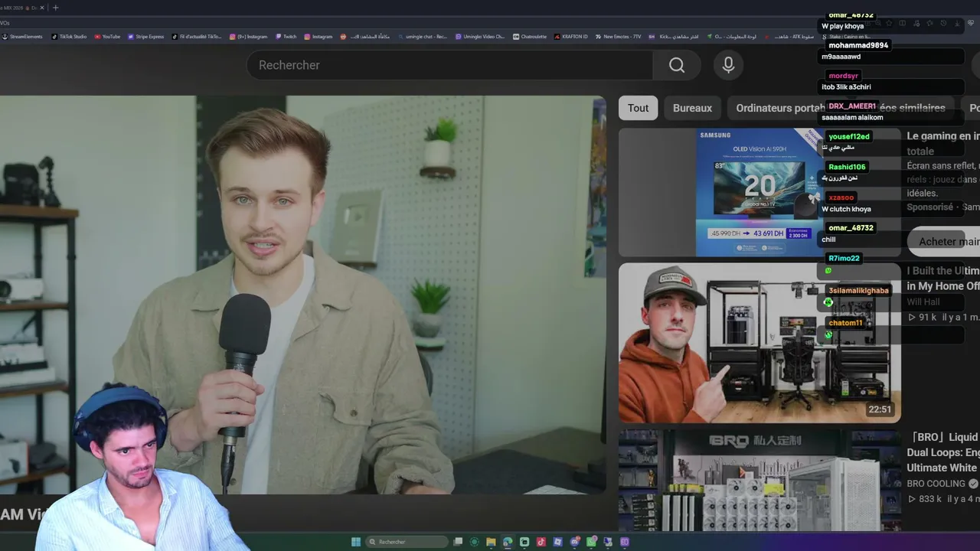Open the Windows Start menu

point(356,542)
